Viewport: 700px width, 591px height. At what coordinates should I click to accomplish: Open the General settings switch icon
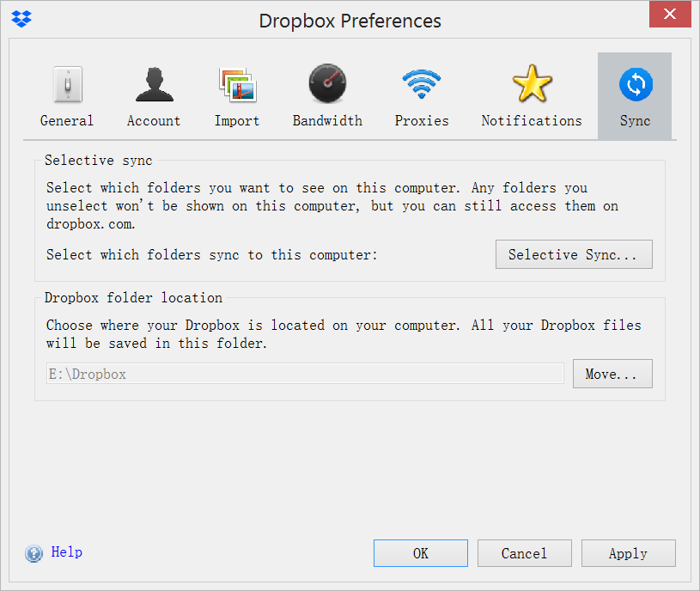pyautogui.click(x=66, y=84)
